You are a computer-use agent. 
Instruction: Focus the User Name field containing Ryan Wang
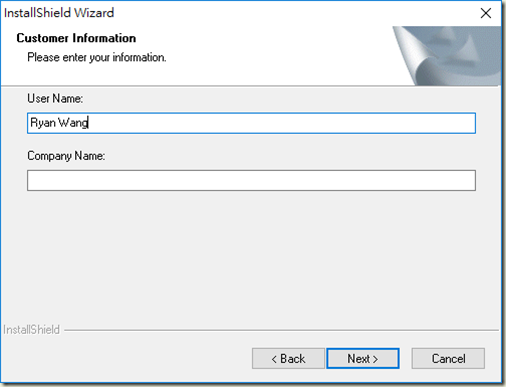point(251,123)
